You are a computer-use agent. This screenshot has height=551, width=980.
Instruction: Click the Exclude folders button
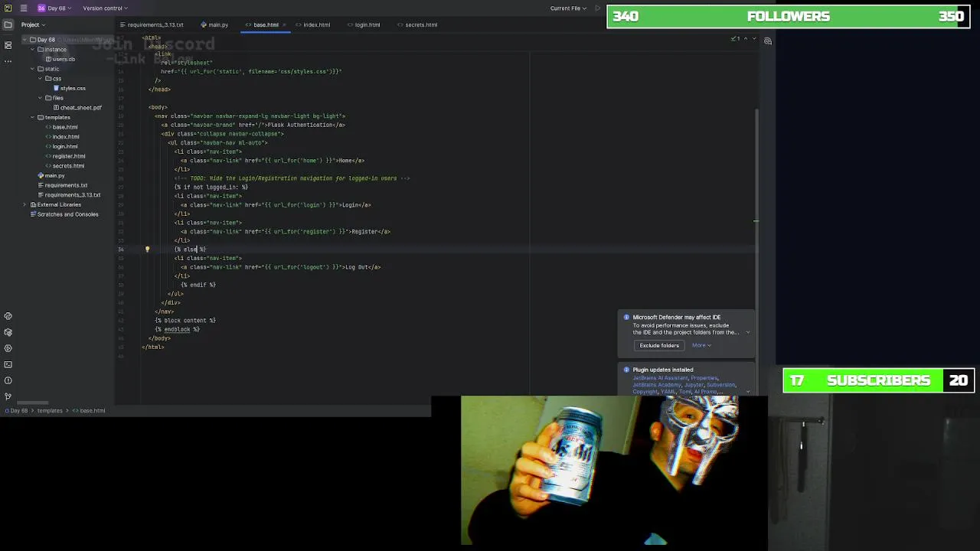point(659,345)
